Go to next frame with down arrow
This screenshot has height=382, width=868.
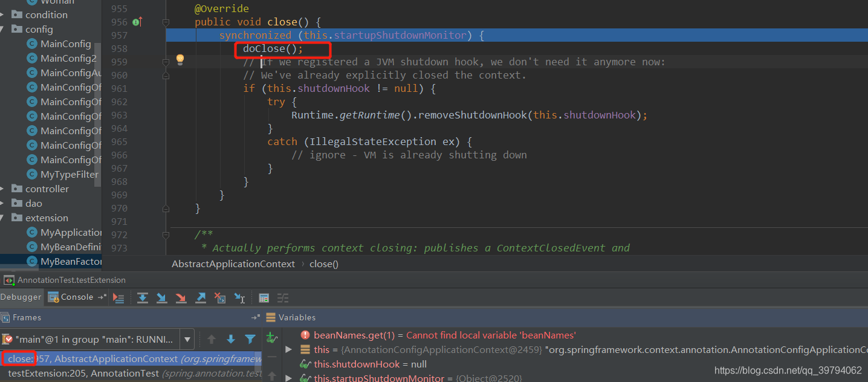(231, 339)
